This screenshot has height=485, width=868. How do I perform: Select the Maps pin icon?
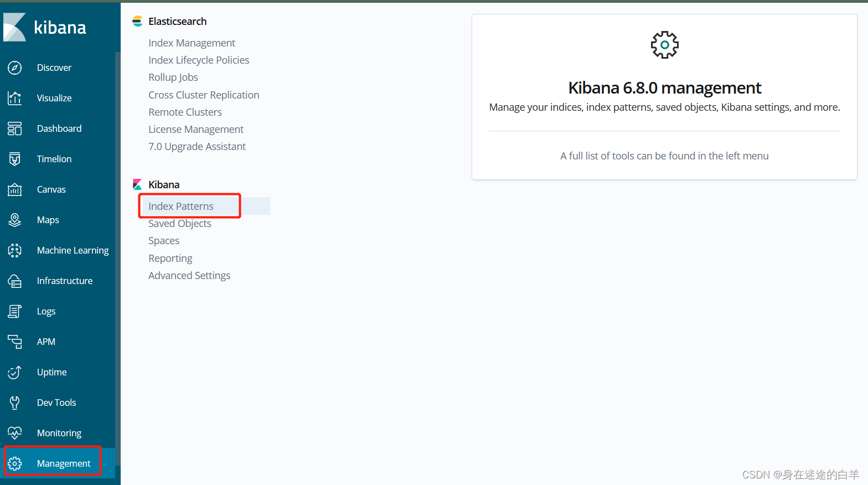click(x=15, y=220)
